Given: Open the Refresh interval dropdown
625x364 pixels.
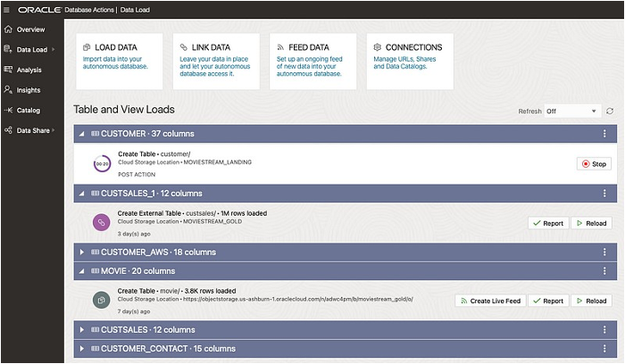Looking at the screenshot, I should click(571, 112).
